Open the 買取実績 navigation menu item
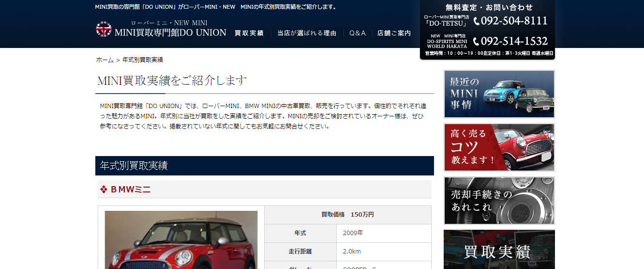This screenshot has width=644, height=269. 249,33
